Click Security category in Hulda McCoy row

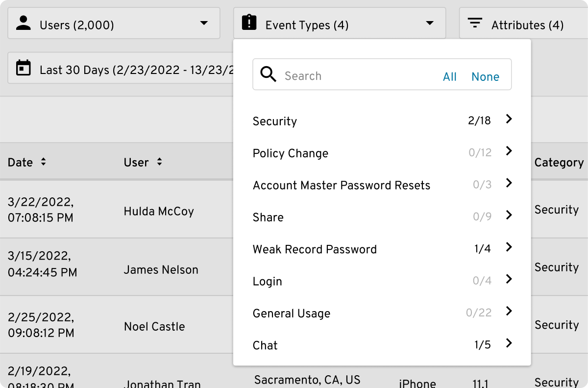coord(557,210)
